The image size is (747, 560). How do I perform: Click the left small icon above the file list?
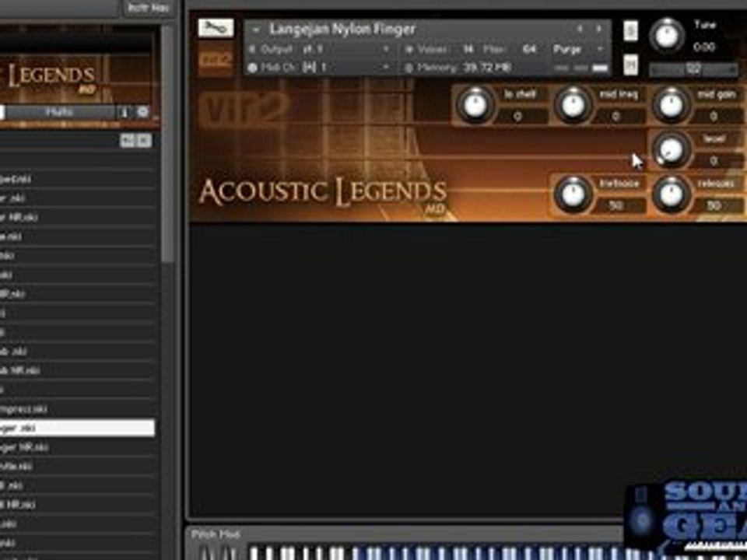(127, 141)
